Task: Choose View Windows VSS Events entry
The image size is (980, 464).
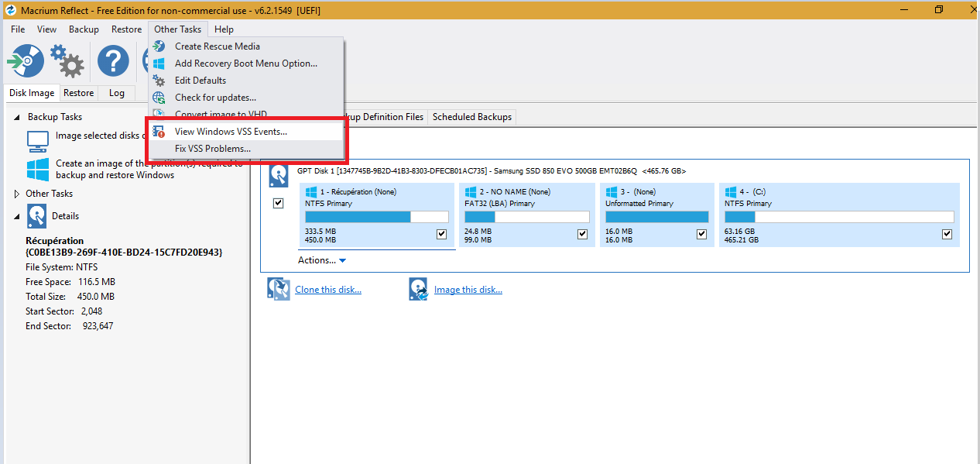Action: click(x=245, y=132)
